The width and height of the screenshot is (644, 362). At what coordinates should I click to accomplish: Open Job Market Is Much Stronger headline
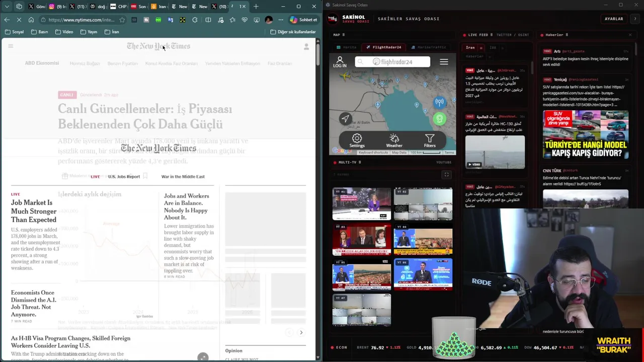click(x=34, y=211)
